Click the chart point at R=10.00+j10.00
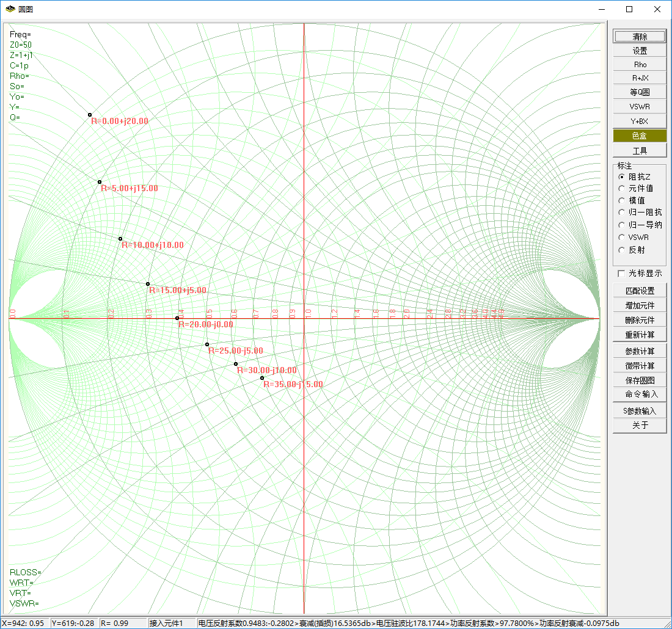The width and height of the screenshot is (672, 629). pyautogui.click(x=120, y=239)
